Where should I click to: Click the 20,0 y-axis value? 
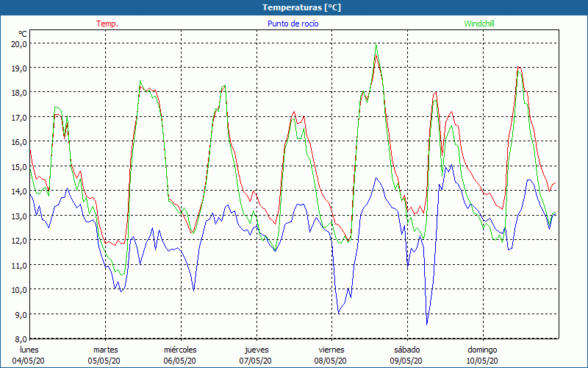pos(20,43)
